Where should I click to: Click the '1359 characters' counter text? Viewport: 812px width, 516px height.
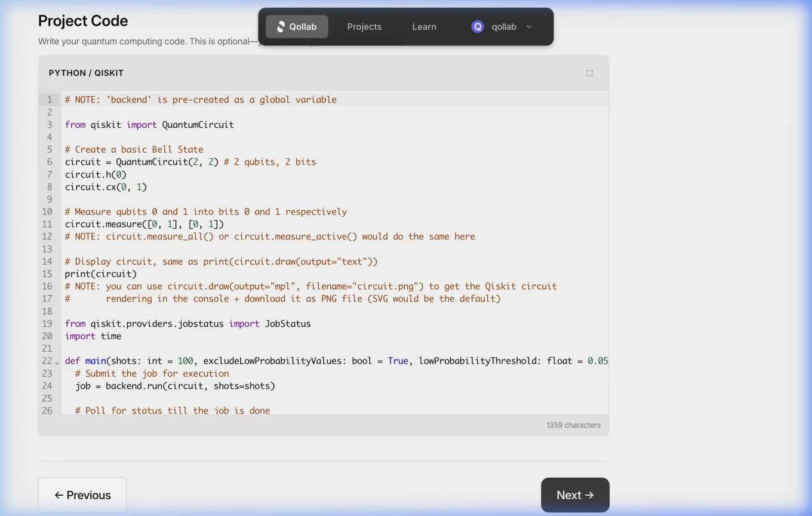coord(573,425)
